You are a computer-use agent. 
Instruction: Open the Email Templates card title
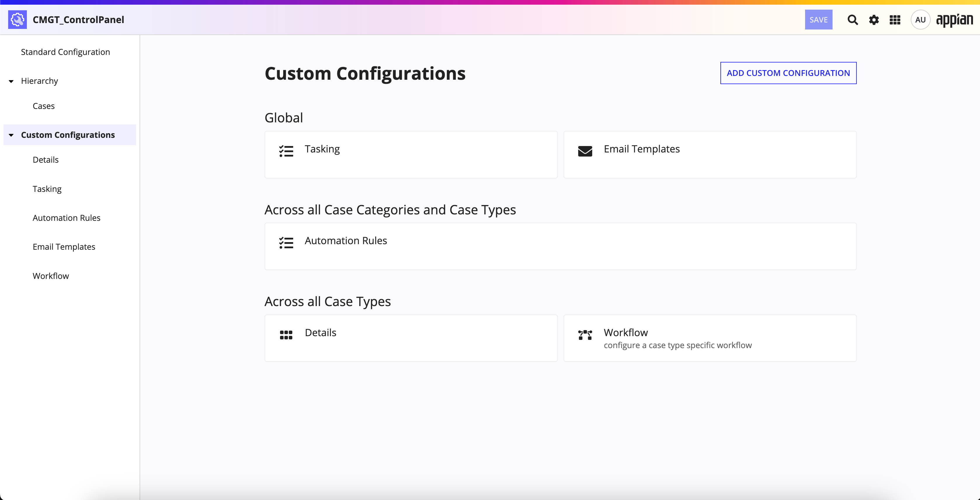pos(642,149)
